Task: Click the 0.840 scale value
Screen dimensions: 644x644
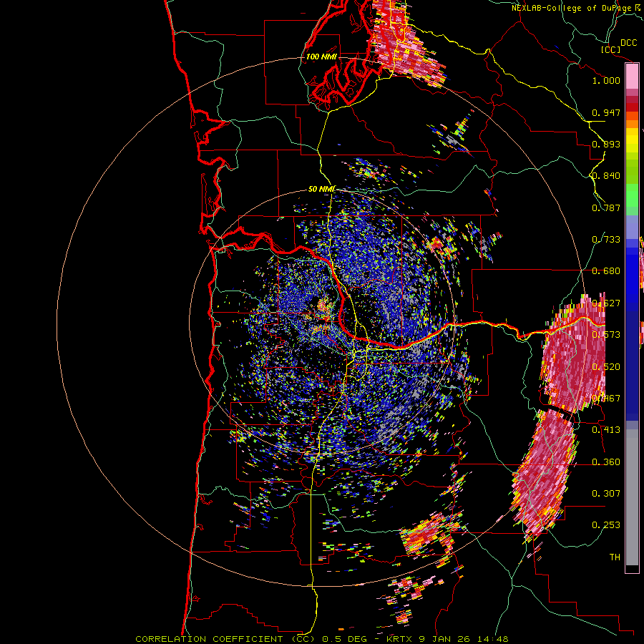Action: coord(606,176)
